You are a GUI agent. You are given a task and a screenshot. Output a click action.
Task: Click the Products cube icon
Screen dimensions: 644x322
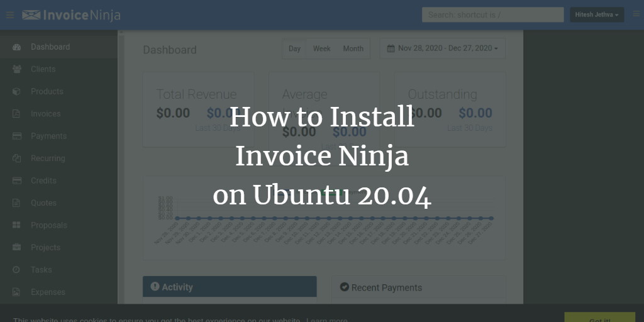tap(16, 91)
